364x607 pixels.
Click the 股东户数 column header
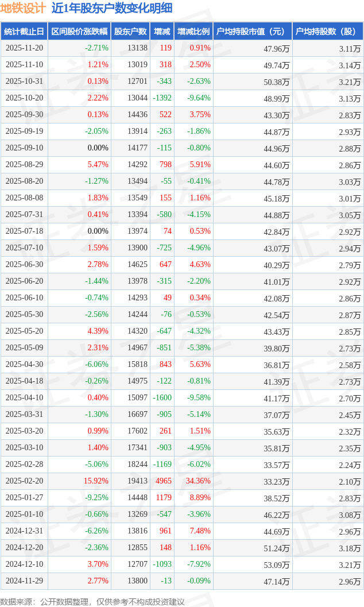coord(130,32)
